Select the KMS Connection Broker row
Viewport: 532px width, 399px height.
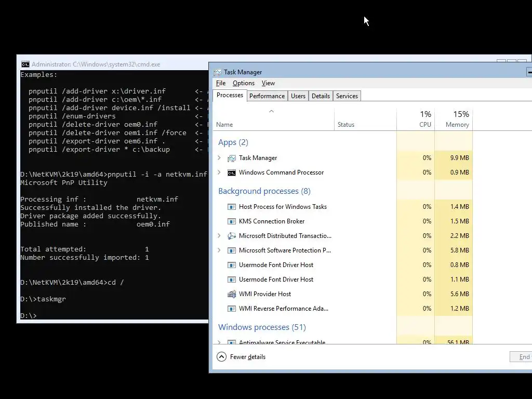coord(343,221)
